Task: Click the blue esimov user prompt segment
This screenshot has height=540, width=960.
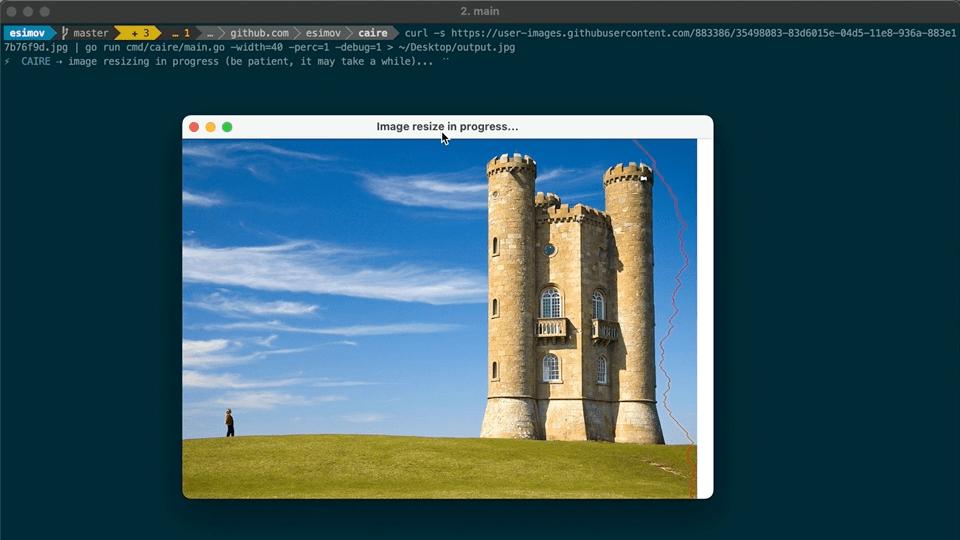Action: (27, 33)
